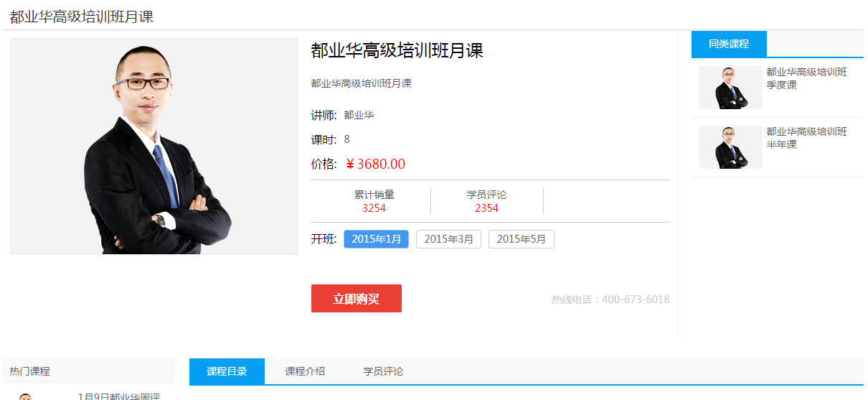Click the 1月9日都业华周评 hot course link
Viewport: 868px width, 400px height.
[x=118, y=396]
